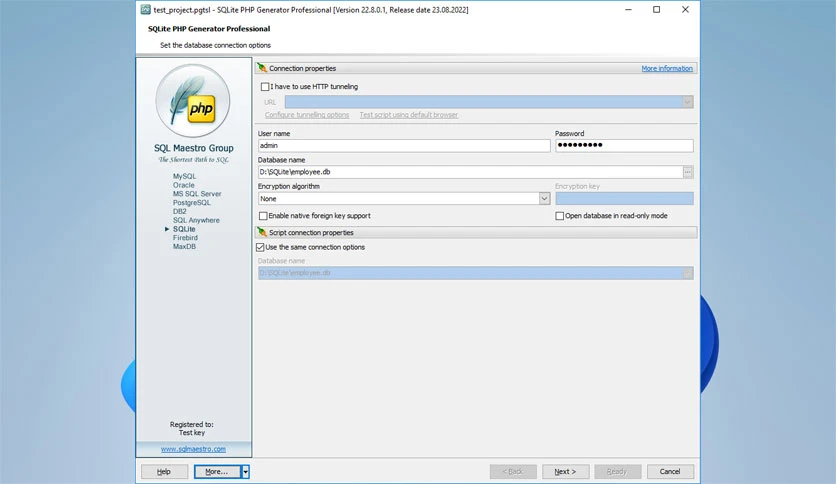Image resolution: width=836 pixels, height=484 pixels.
Task: Click the Back button
Action: [x=513, y=472]
